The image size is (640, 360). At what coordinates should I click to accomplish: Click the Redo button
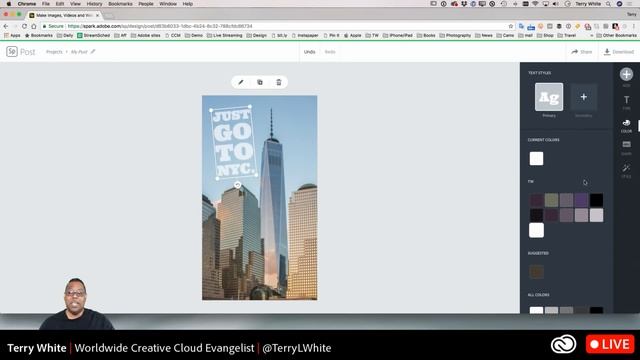point(330,52)
